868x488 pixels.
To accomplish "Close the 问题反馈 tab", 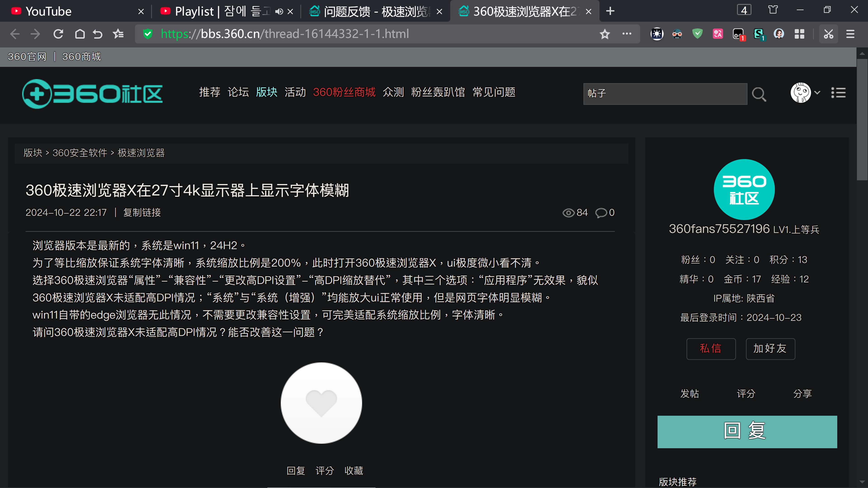I will coord(439,12).
